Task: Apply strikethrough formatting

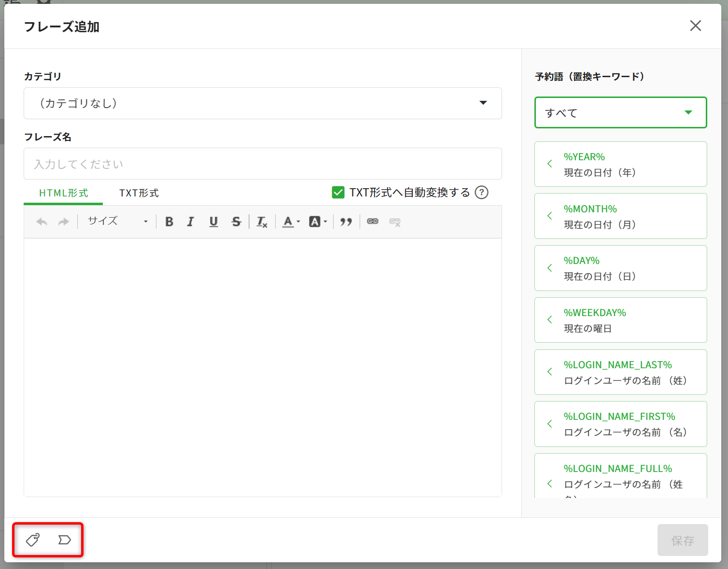Action: (236, 222)
